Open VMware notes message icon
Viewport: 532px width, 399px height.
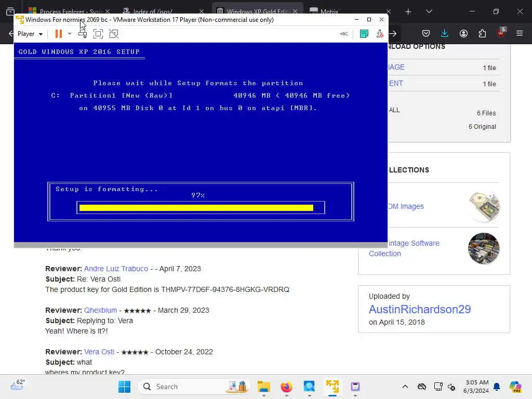[x=364, y=34]
